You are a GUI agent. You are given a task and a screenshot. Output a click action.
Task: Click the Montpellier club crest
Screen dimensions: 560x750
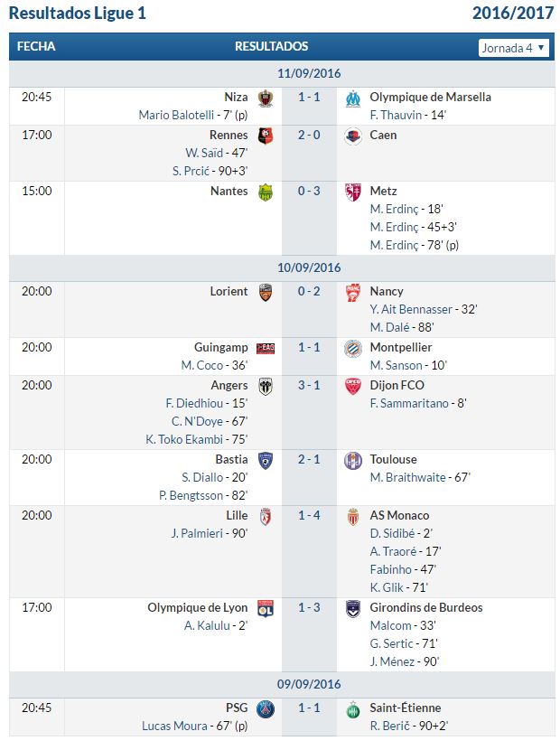353,348
